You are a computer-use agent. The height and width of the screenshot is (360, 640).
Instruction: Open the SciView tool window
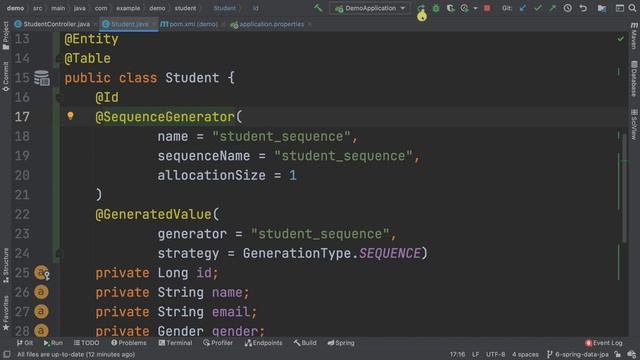coord(634,124)
